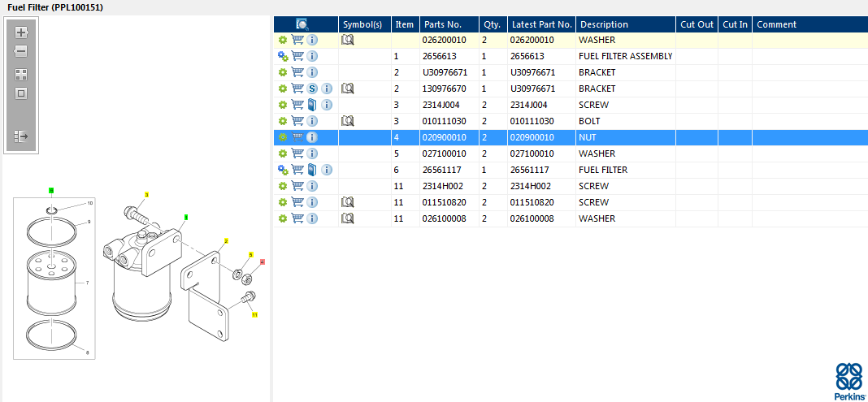Sort by the Item column header

pyautogui.click(x=405, y=24)
